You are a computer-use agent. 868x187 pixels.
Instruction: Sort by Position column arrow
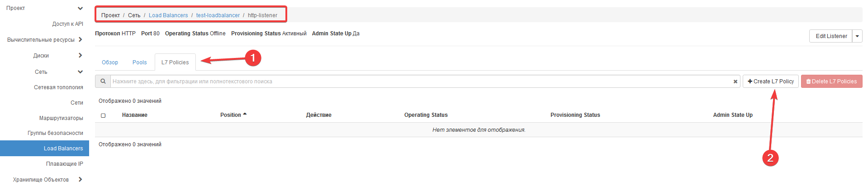(245, 115)
